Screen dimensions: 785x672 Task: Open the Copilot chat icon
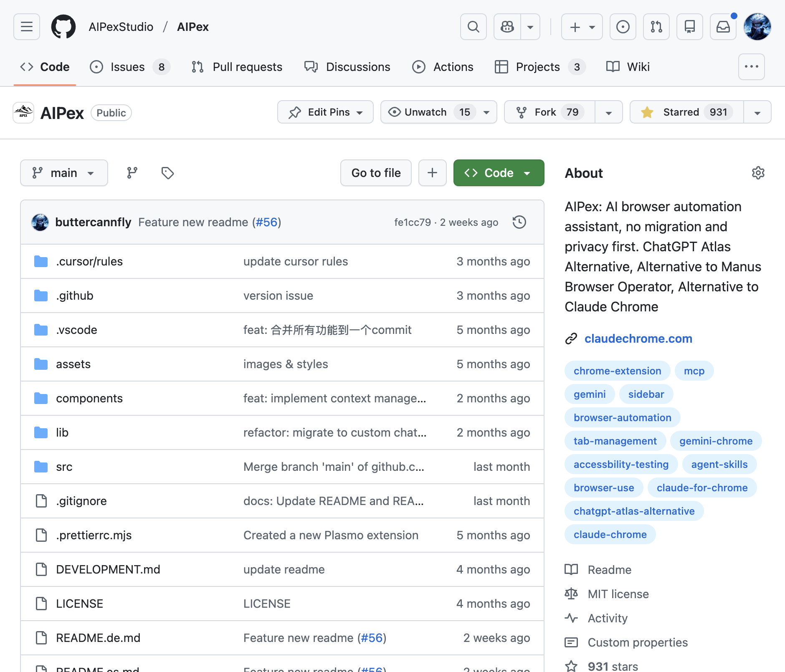507,27
